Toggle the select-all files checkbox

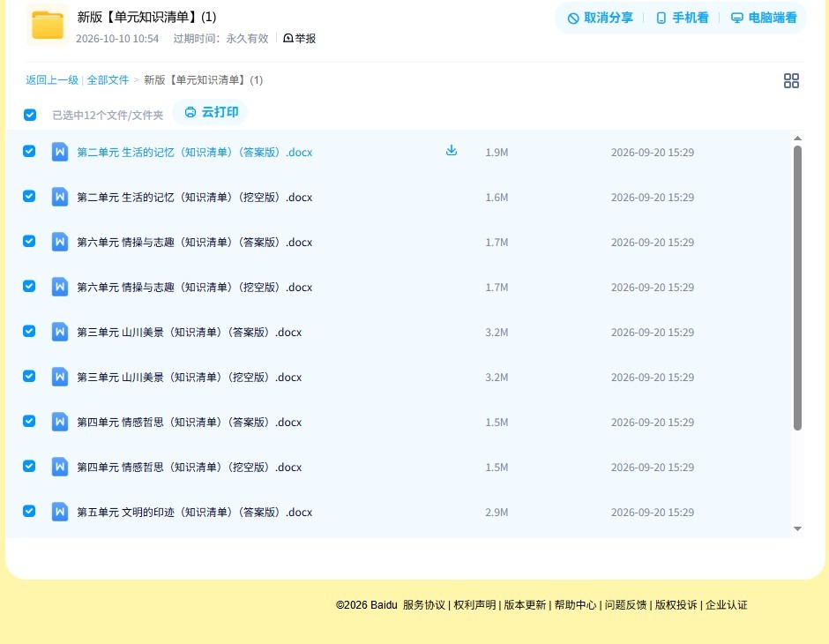tap(30, 115)
